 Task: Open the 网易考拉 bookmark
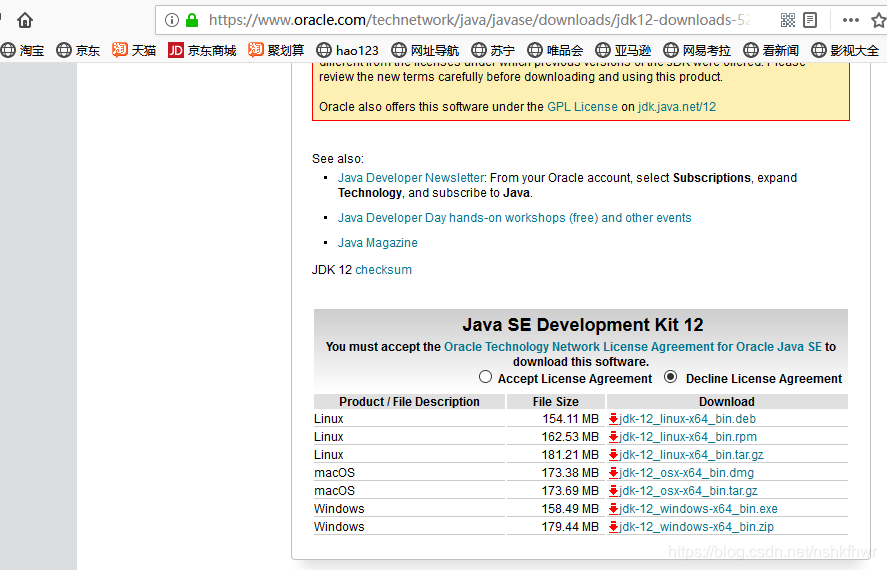pyautogui.click(x=697, y=50)
